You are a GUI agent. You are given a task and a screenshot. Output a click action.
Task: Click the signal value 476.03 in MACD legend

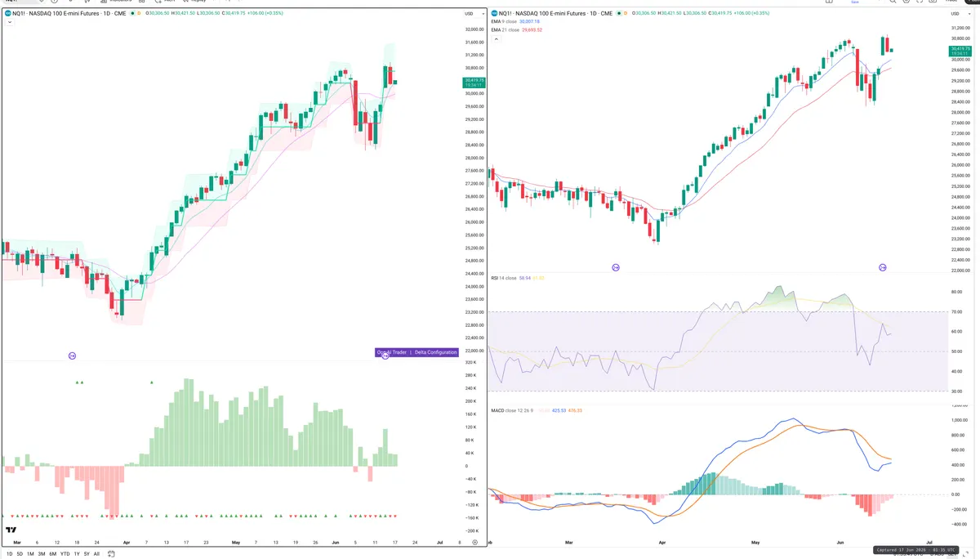click(575, 410)
